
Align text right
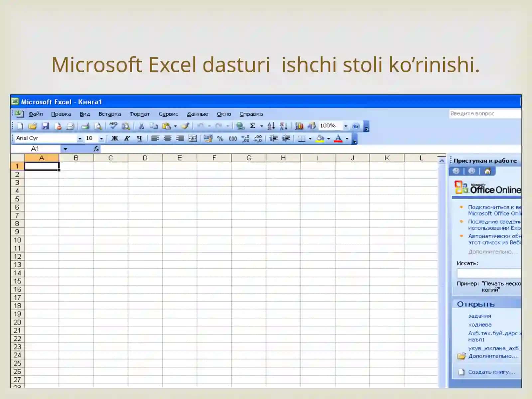[x=180, y=138]
